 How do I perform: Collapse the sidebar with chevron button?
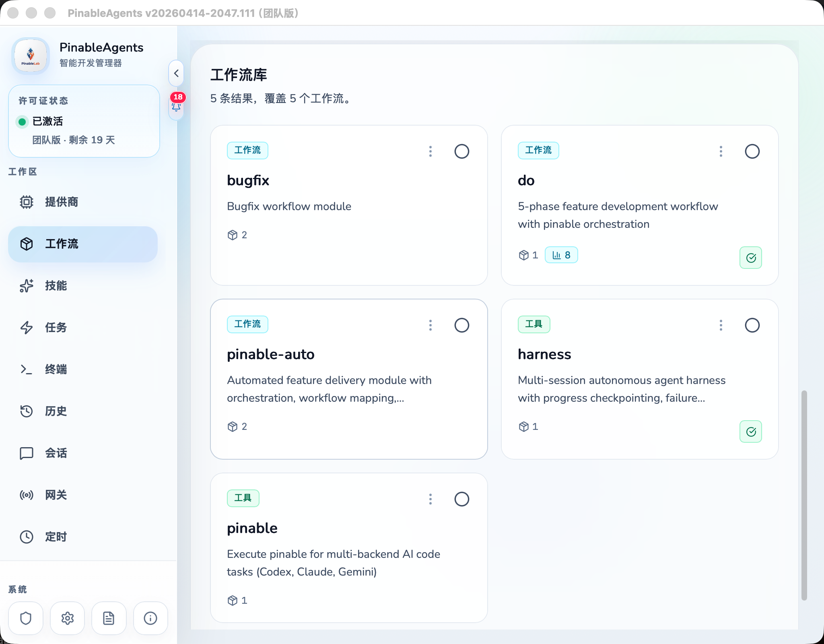click(176, 73)
